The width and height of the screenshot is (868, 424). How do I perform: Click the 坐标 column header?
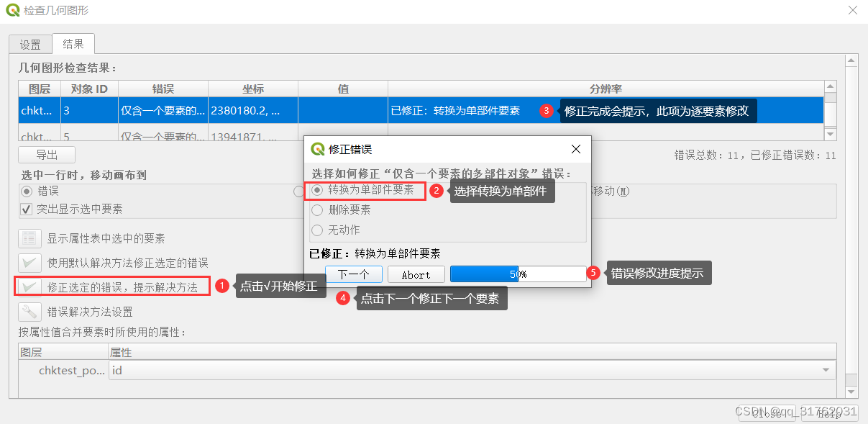(x=253, y=89)
